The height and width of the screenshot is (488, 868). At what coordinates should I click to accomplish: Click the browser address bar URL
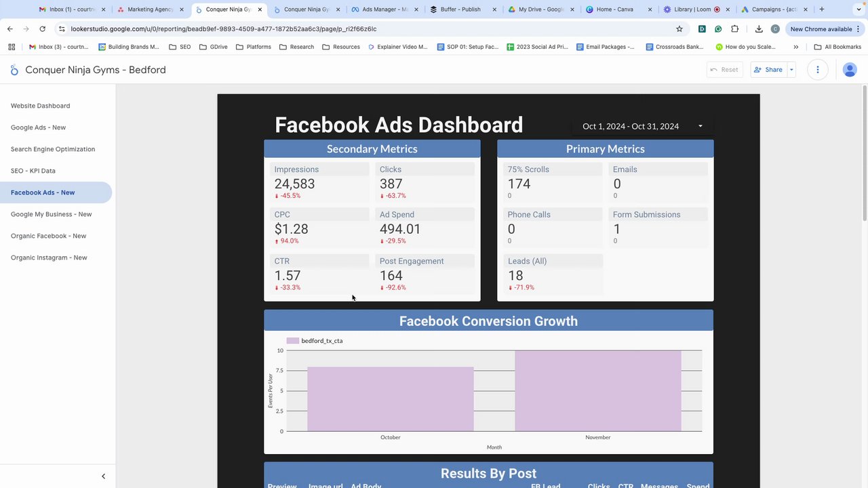(224, 29)
